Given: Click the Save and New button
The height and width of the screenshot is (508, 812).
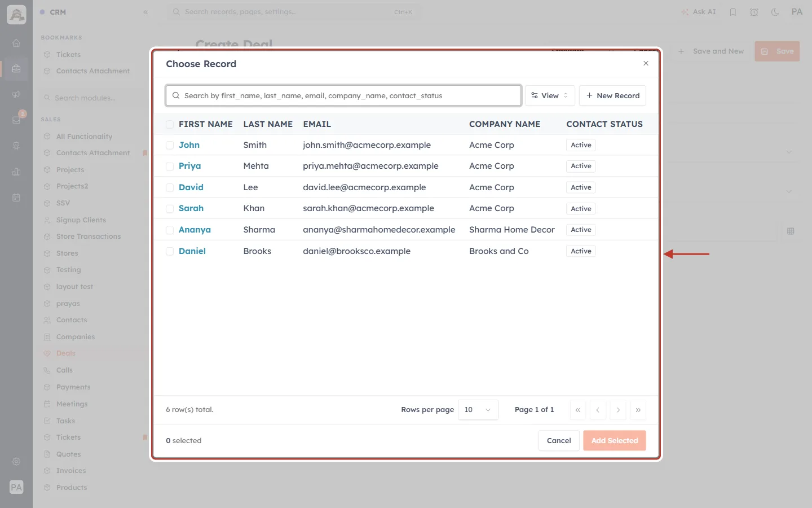Looking at the screenshot, I should pyautogui.click(x=710, y=51).
